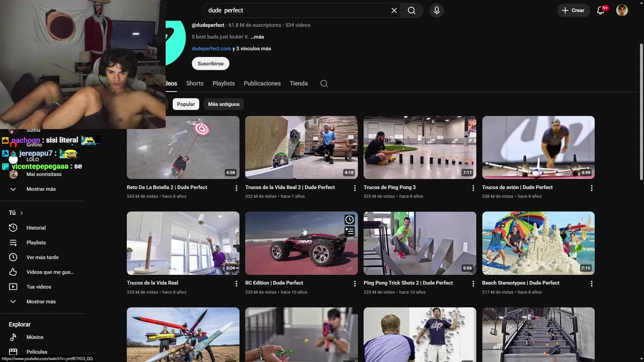Play the Ping Pong Trick Shots 2 thumbnail

pos(420,243)
